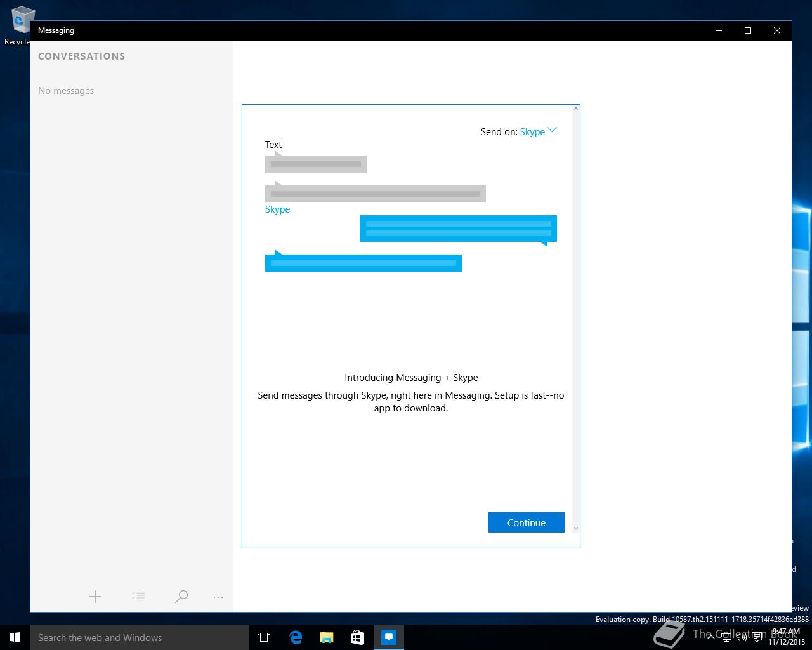Click the Continue button
Image resolution: width=812 pixels, height=650 pixels.
click(527, 522)
